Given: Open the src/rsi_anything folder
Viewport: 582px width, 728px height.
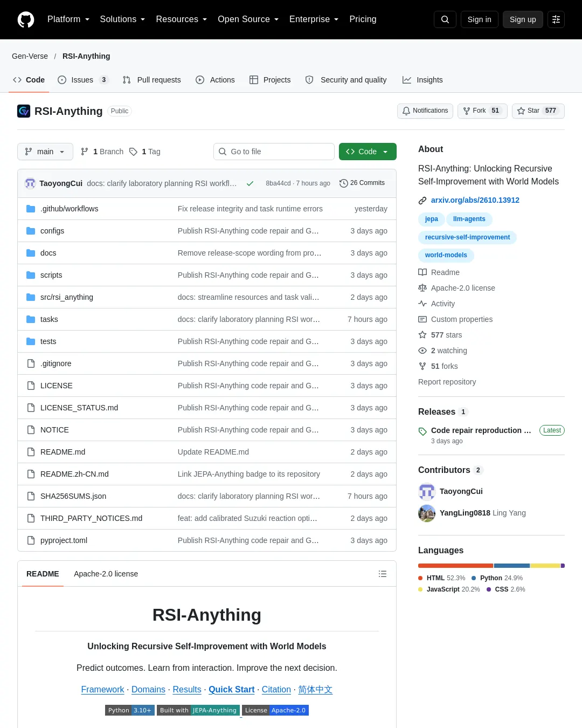Looking at the screenshot, I should pyautogui.click(x=67, y=297).
